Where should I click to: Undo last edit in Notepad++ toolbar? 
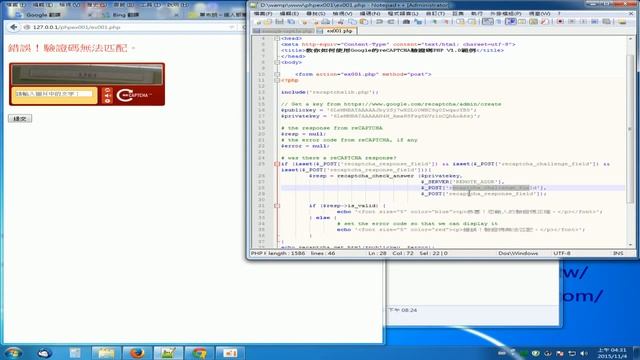[379, 21]
